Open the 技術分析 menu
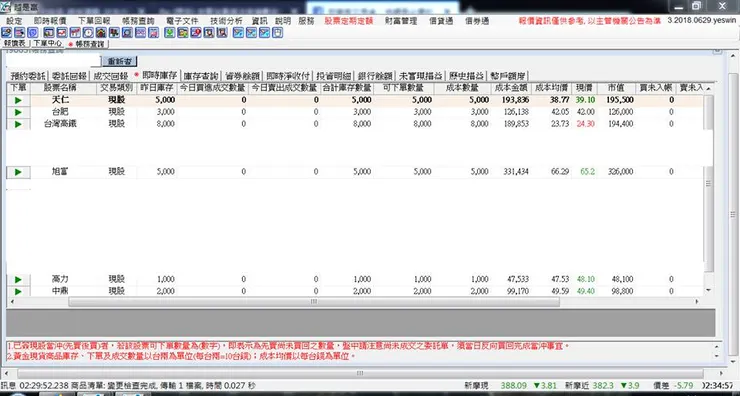The height and width of the screenshot is (396, 740). coord(226,21)
